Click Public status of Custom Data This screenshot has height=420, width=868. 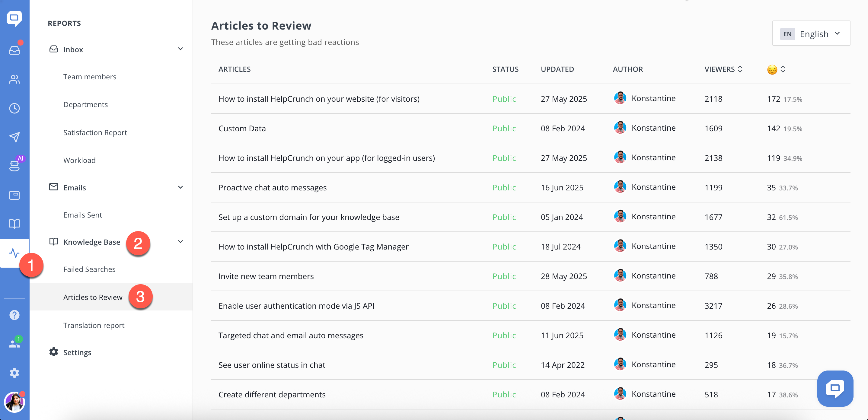point(504,128)
